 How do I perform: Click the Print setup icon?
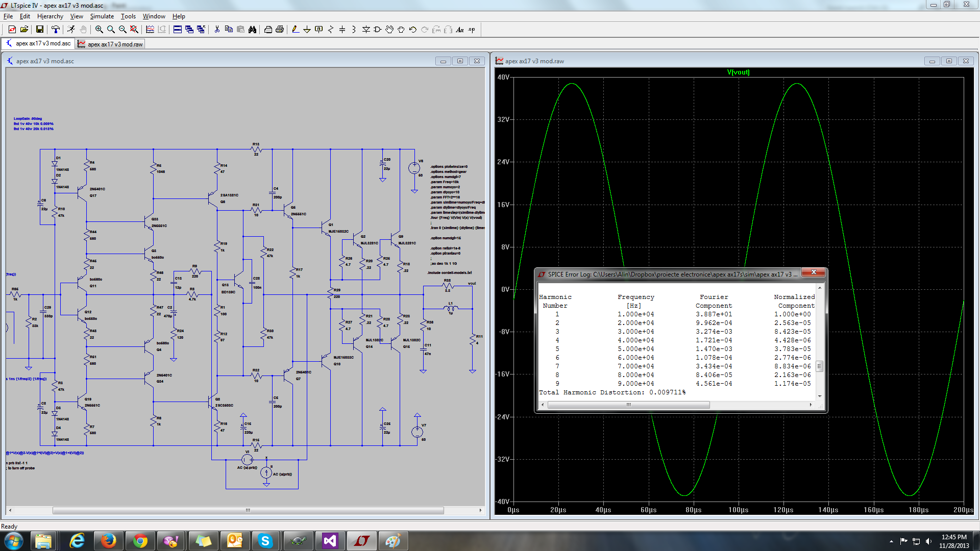[268, 30]
